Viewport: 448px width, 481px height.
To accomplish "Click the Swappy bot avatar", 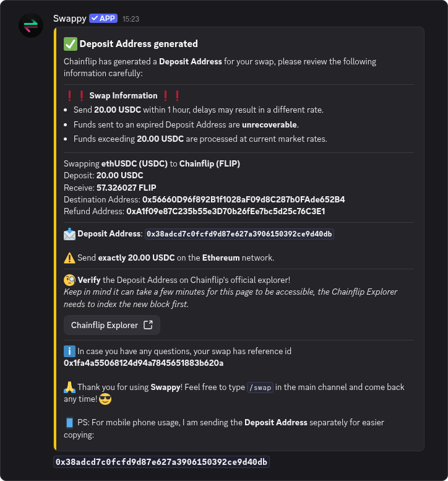I will [31, 26].
